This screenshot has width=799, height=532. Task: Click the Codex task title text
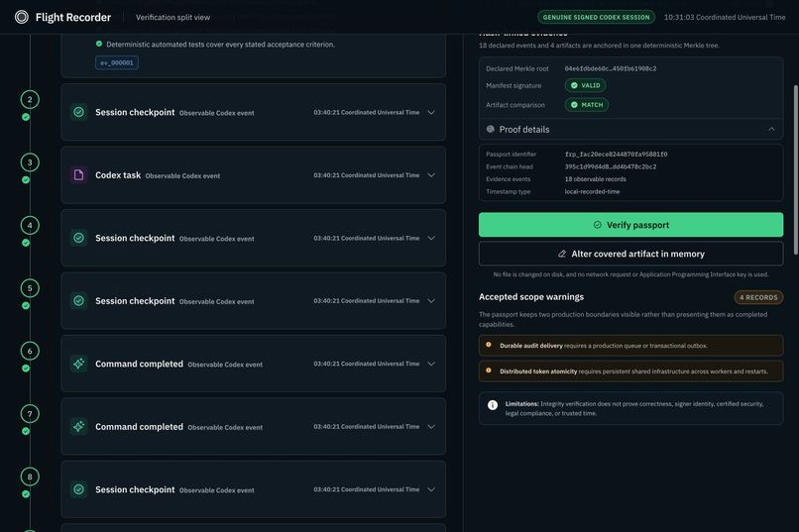click(118, 175)
